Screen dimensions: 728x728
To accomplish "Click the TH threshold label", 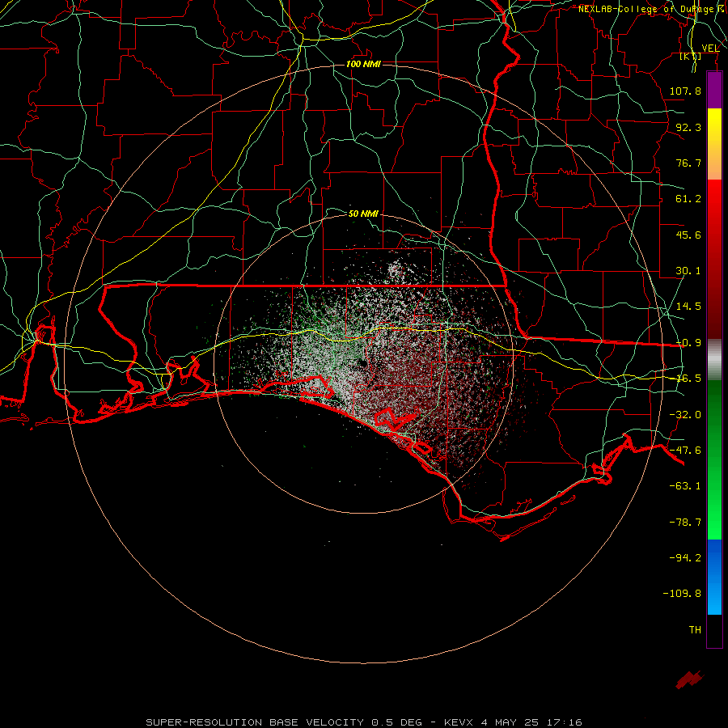I will pyautogui.click(x=695, y=630).
